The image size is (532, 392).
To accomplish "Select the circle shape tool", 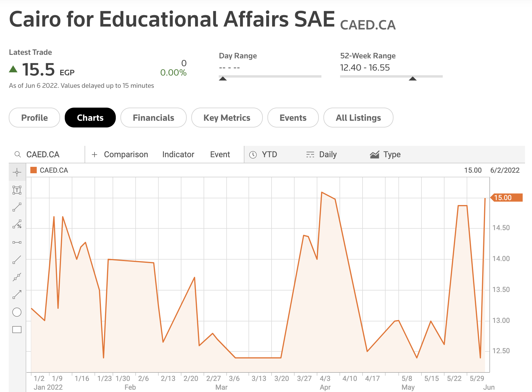I will point(17,312).
